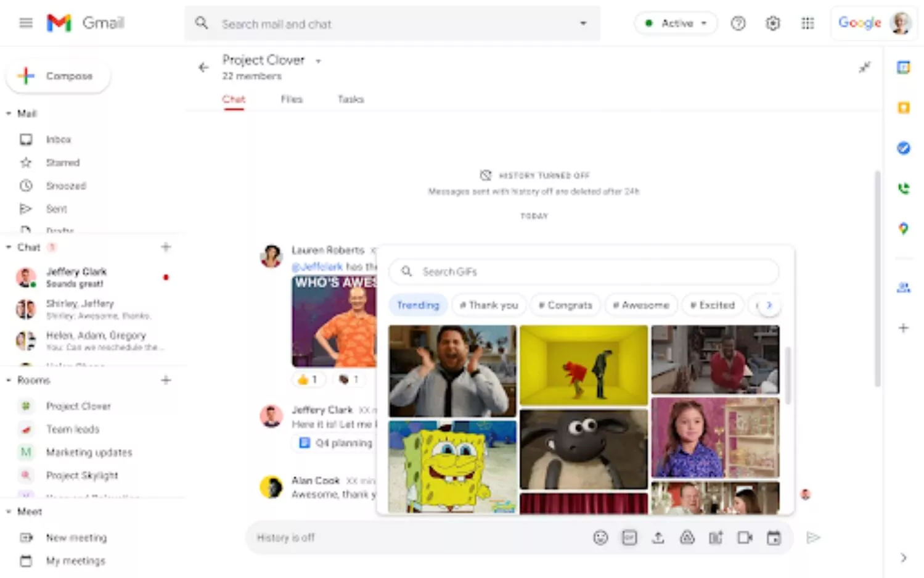Open Maps in the right side panel

904,228
